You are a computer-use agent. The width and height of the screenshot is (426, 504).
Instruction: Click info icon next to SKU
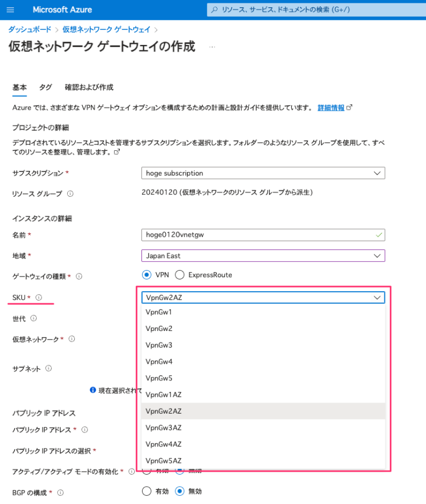pyautogui.click(x=39, y=297)
